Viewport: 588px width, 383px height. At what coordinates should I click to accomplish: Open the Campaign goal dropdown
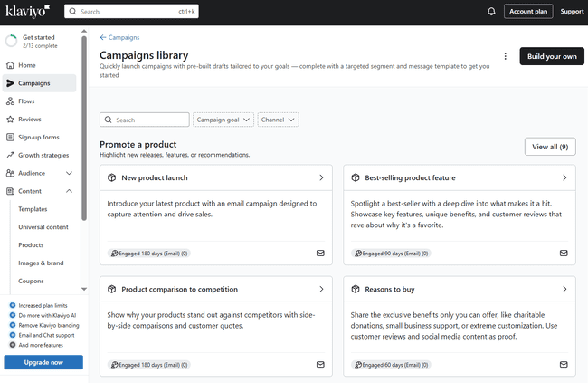[223, 120]
